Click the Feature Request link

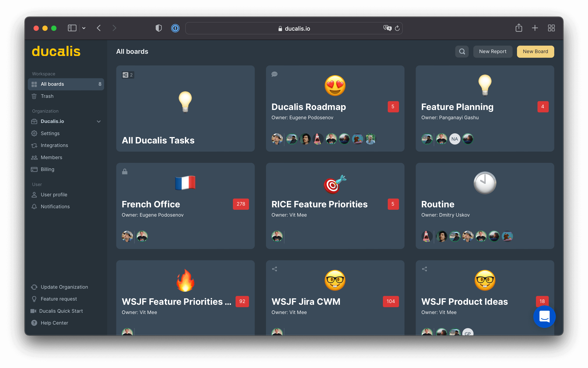(x=58, y=298)
